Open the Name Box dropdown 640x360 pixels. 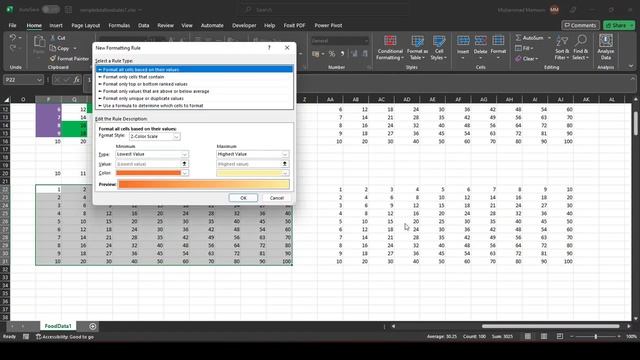pos(39,80)
